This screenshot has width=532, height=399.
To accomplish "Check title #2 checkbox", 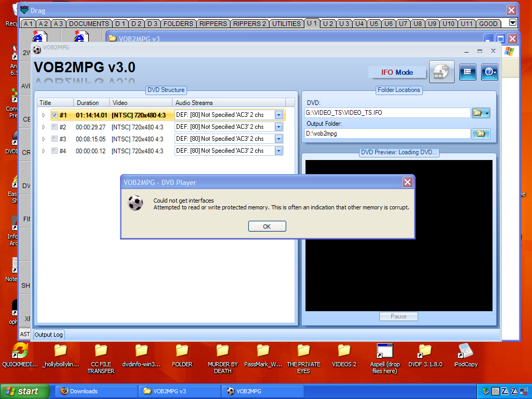I will pos(54,127).
